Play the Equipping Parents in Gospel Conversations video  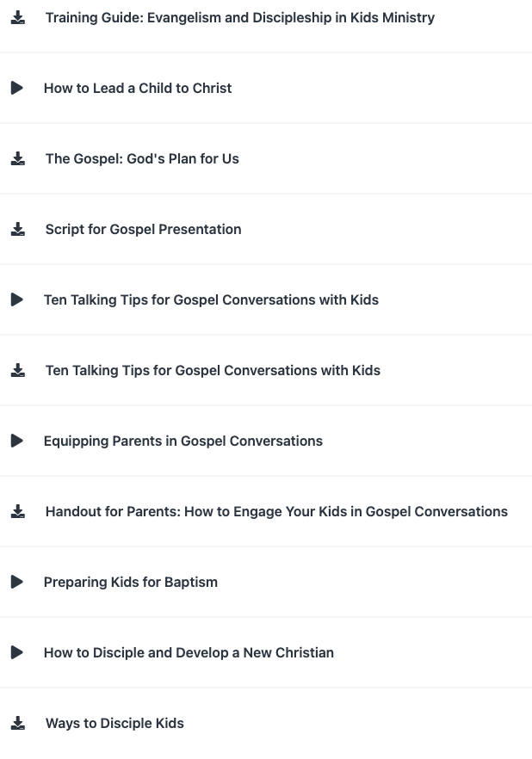[x=16, y=440]
